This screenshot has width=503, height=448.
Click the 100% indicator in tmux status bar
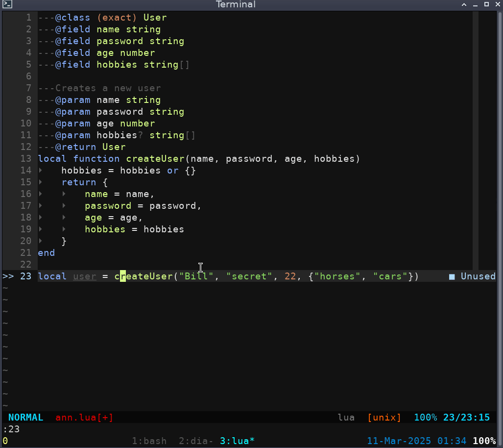pyautogui.click(x=484, y=441)
